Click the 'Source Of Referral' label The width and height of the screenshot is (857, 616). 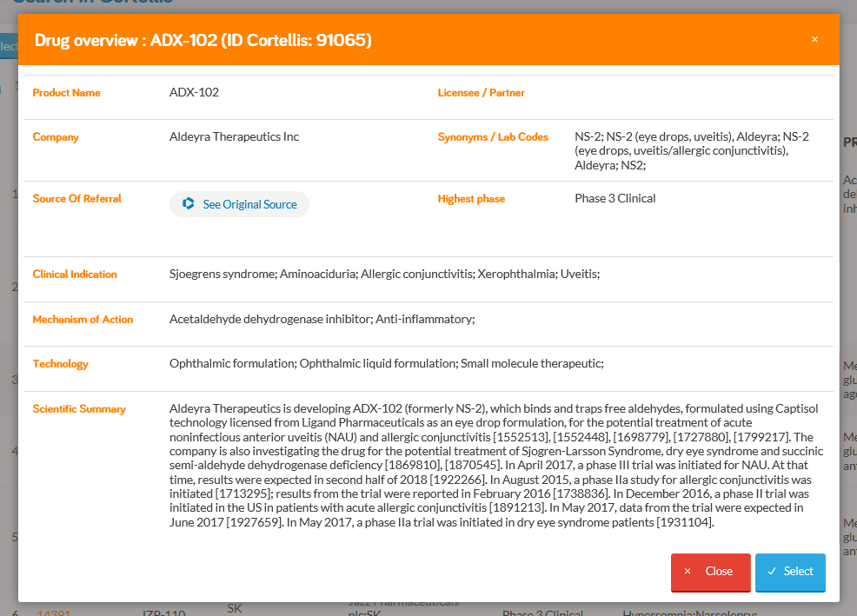coord(77,199)
